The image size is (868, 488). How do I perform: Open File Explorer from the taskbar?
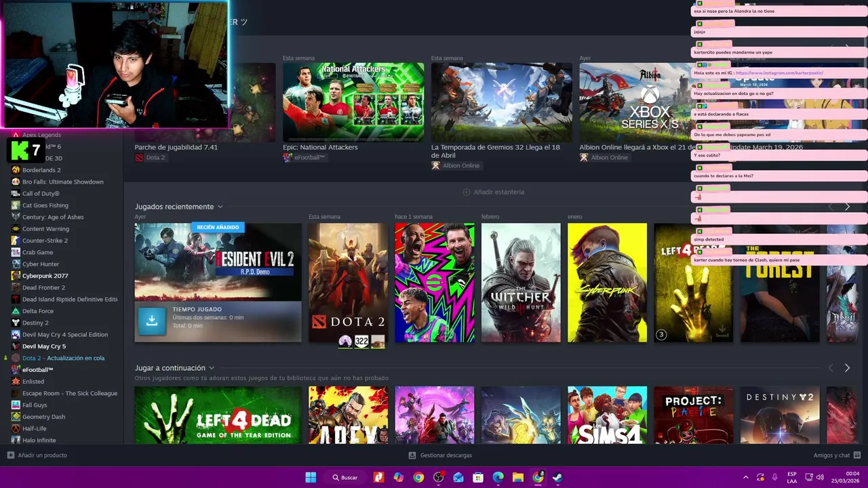517,477
